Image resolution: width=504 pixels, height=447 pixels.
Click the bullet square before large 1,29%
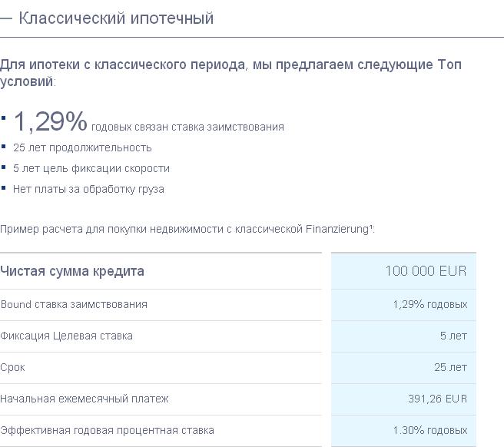pos(4,119)
